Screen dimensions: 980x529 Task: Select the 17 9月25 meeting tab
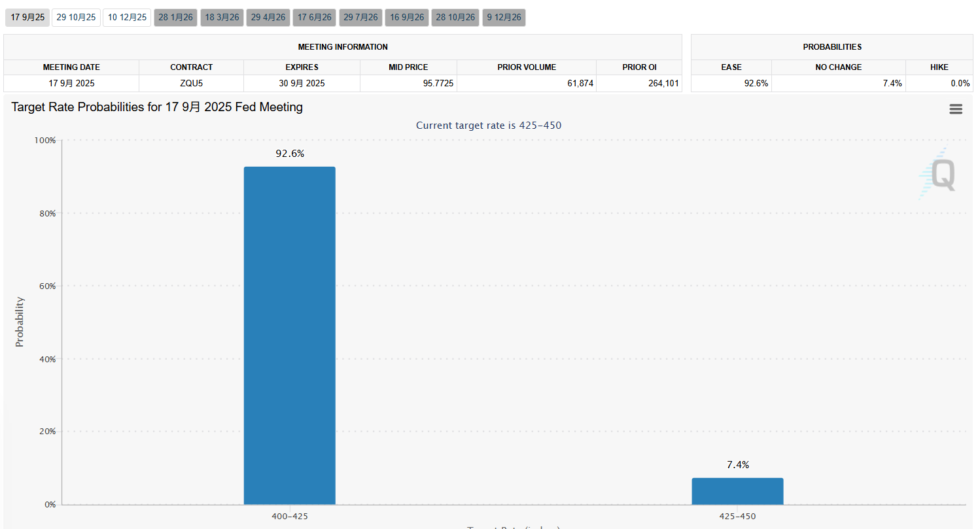tap(27, 18)
